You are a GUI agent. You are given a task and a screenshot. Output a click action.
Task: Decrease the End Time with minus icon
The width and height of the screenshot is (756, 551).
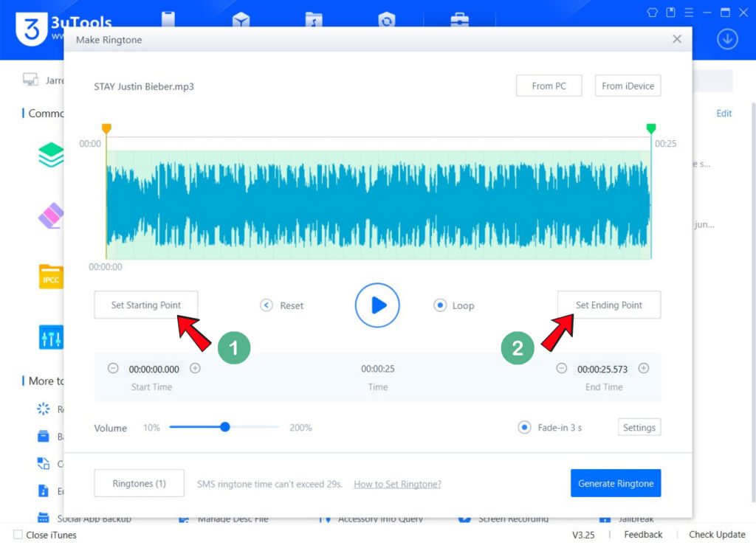coord(562,369)
